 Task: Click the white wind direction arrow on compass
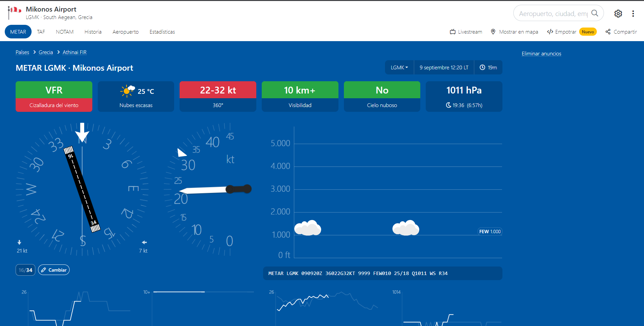[x=82, y=133]
